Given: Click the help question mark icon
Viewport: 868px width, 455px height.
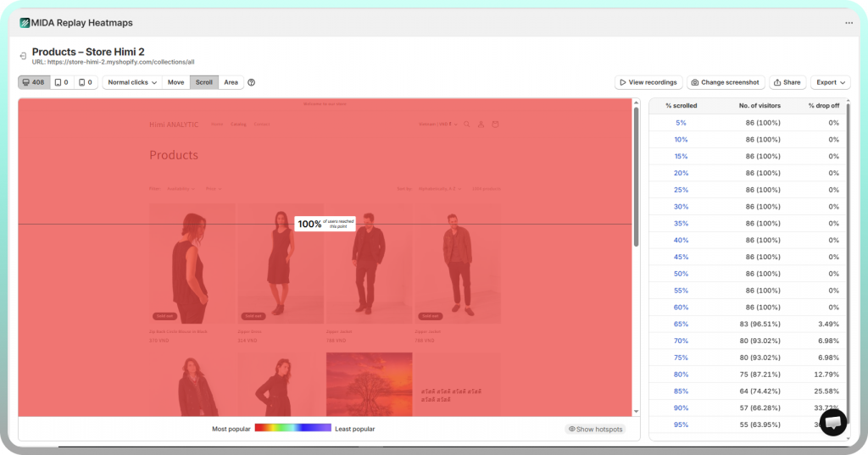Looking at the screenshot, I should tap(251, 82).
